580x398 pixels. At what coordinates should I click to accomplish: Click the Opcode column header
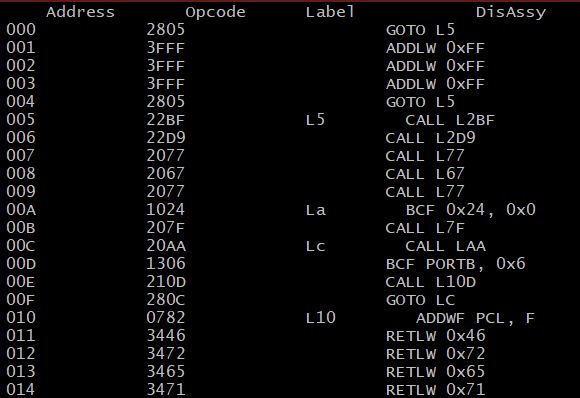(215, 12)
